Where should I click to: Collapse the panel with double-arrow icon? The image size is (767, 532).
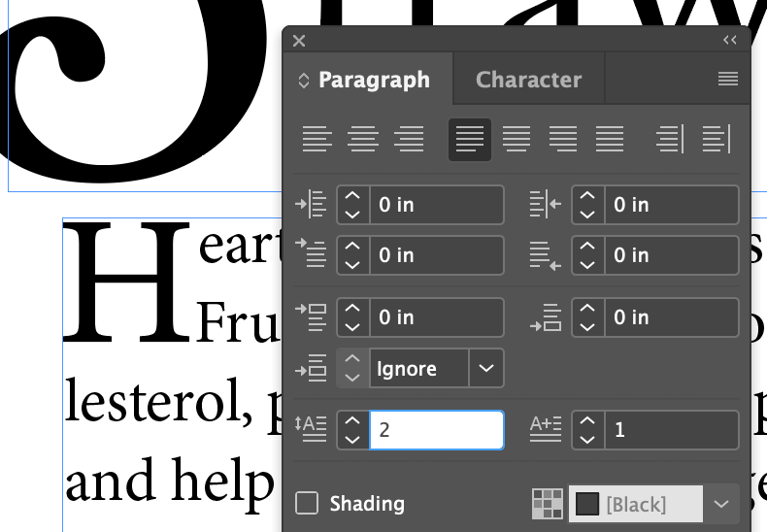(x=729, y=40)
